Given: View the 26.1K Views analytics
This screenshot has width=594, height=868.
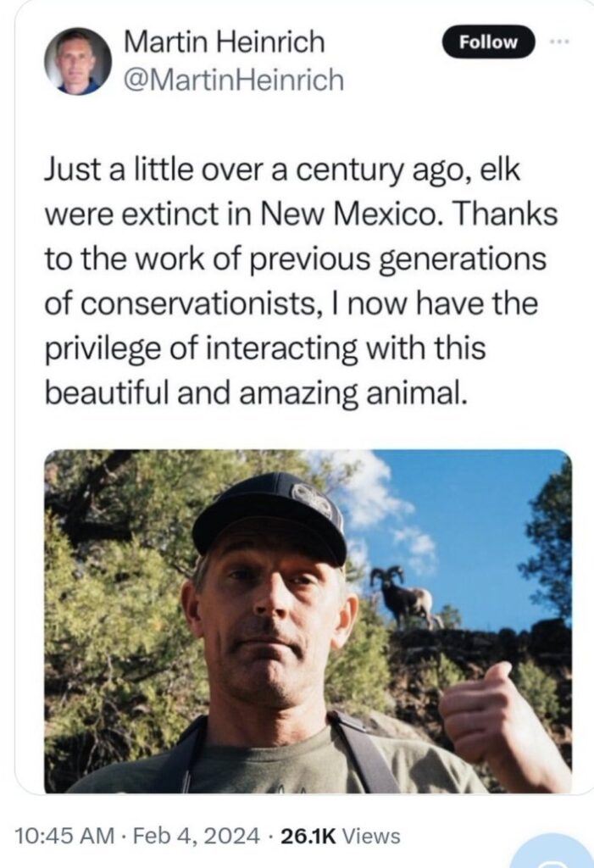Looking at the screenshot, I should 338,836.
